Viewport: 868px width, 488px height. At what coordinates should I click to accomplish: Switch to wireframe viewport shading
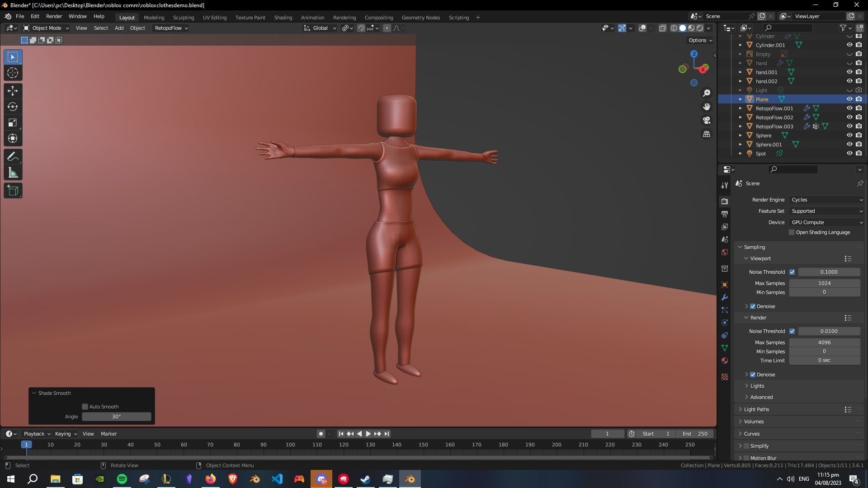tap(674, 28)
